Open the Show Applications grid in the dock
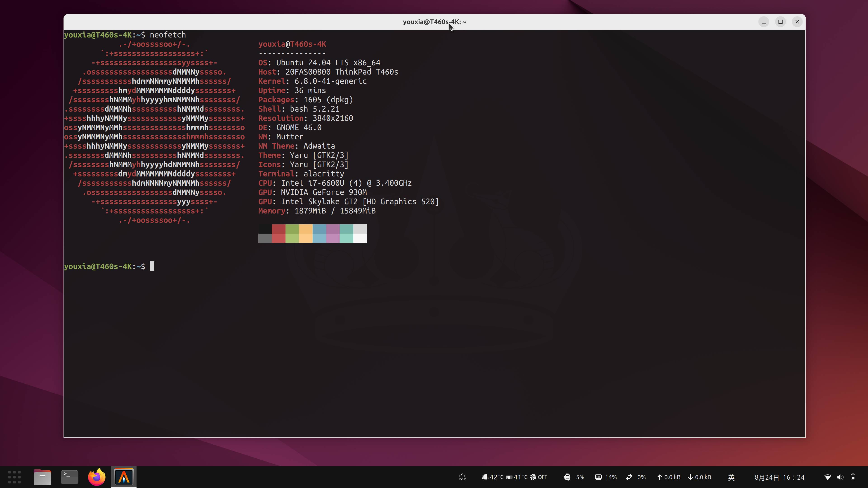 coord(14,477)
